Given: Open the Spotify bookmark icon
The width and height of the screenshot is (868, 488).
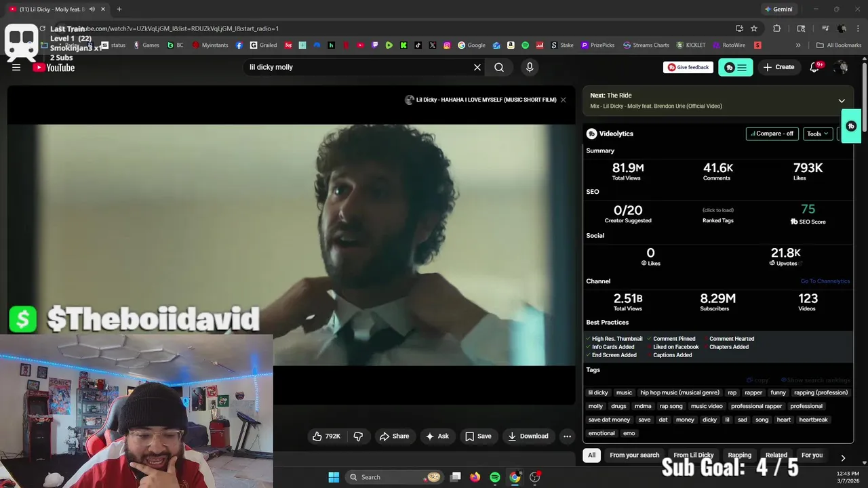Looking at the screenshot, I should [526, 45].
